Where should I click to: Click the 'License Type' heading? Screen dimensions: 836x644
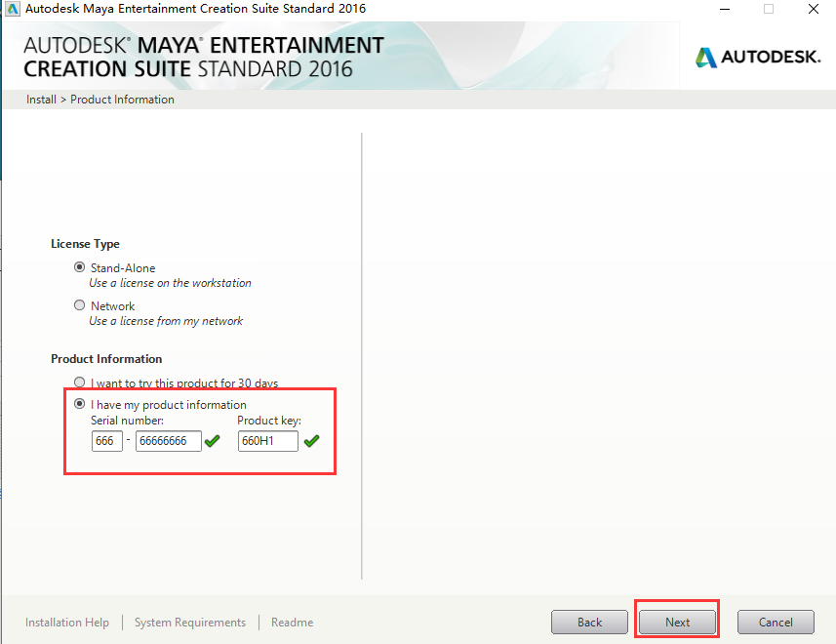(85, 244)
